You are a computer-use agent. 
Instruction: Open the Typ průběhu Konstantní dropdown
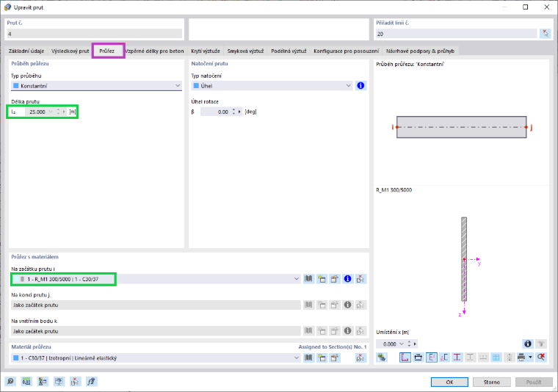(x=178, y=86)
